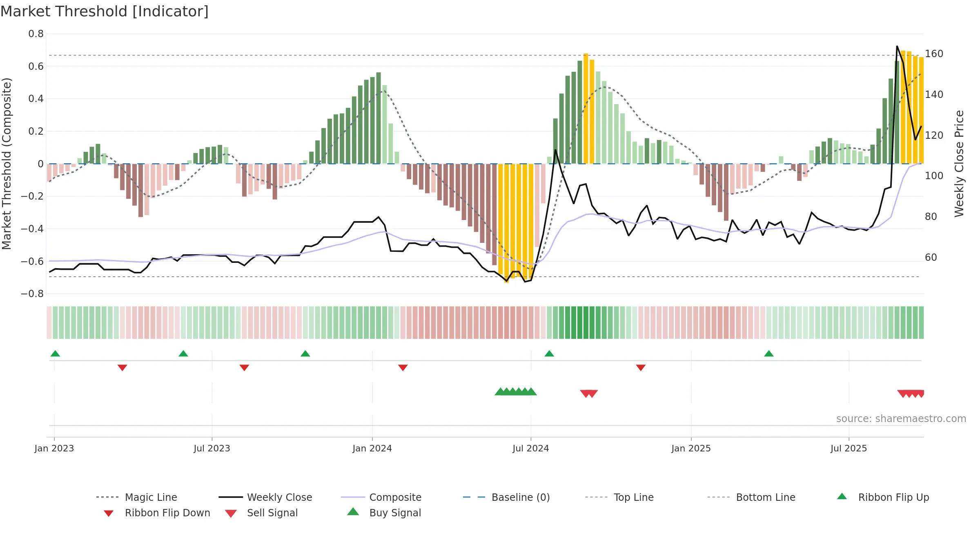Toggle the Bottom Line legend entry
The width and height of the screenshot is (980, 551).
(x=751, y=497)
